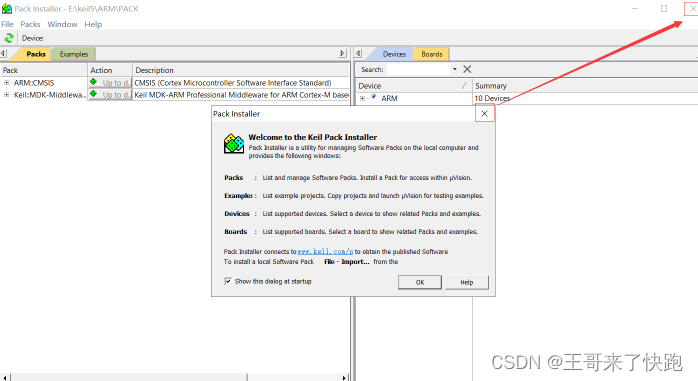This screenshot has width=698, height=381.
Task: Open the www.keil.com link
Action: [x=325, y=251]
